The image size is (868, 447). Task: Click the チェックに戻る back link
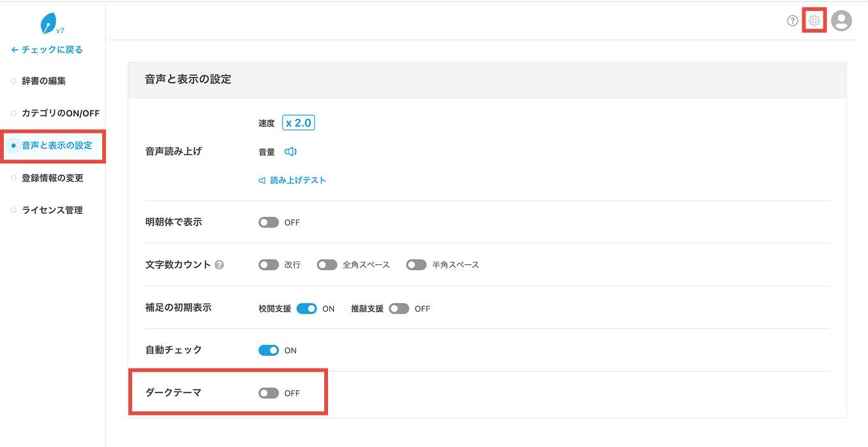(x=47, y=49)
